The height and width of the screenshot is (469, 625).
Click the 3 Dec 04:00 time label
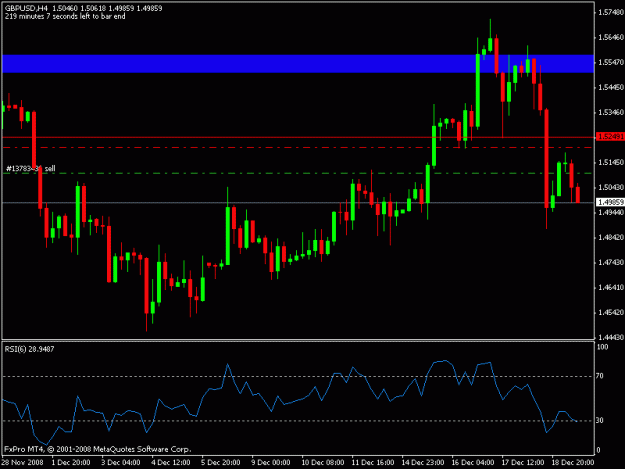121,463
